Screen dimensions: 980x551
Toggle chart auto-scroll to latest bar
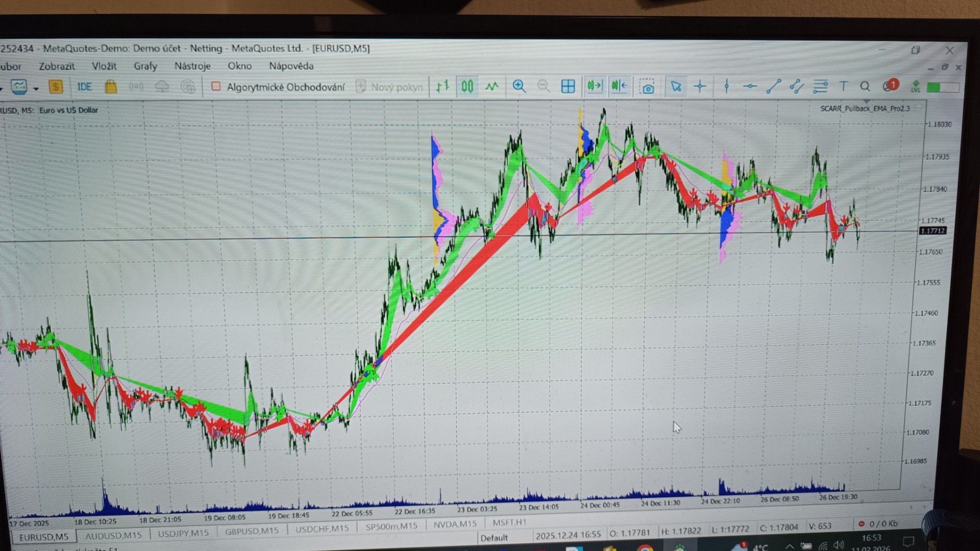(x=594, y=86)
